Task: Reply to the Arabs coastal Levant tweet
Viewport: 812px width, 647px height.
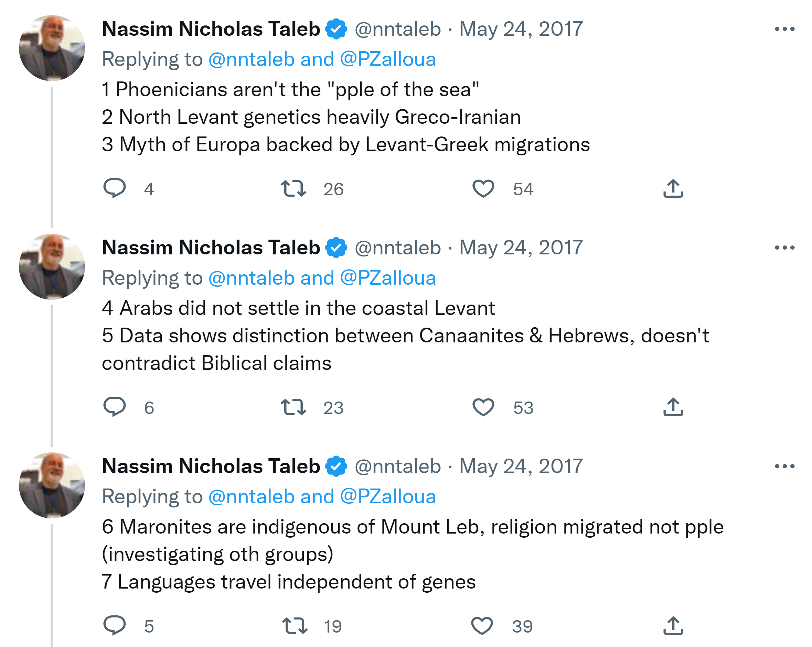Action: tap(115, 407)
